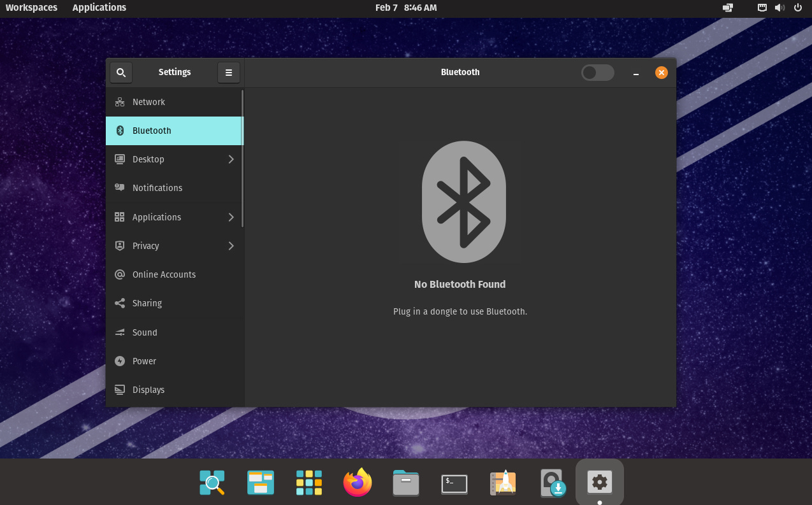Click the Privacy shield icon
This screenshot has height=505, width=812.
pyautogui.click(x=120, y=246)
